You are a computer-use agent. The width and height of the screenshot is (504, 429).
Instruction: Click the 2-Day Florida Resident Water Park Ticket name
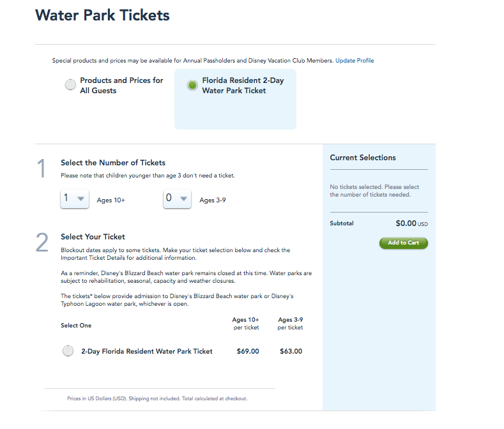click(x=146, y=351)
